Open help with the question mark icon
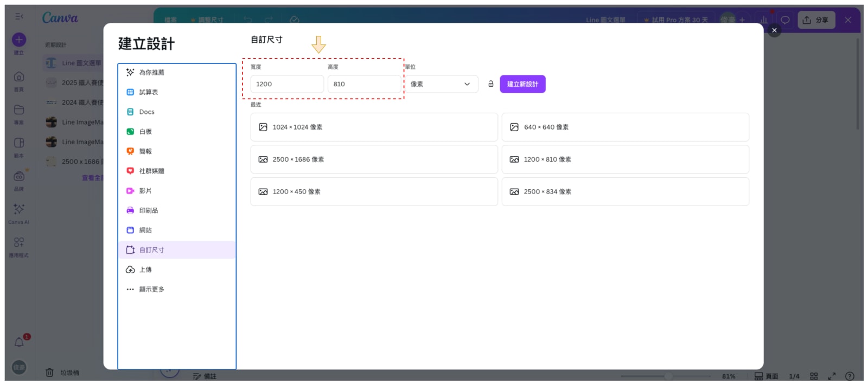Screen dimensions: 868x385 850,376
